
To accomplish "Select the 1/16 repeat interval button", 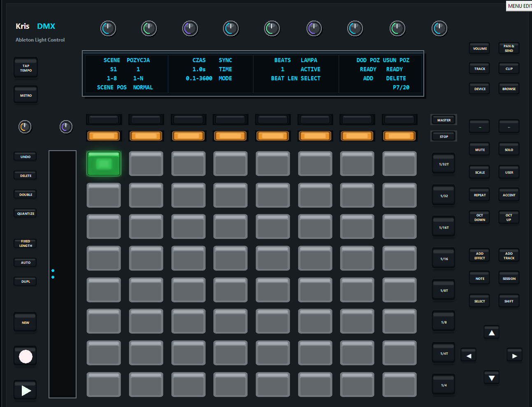I will pos(444,258).
